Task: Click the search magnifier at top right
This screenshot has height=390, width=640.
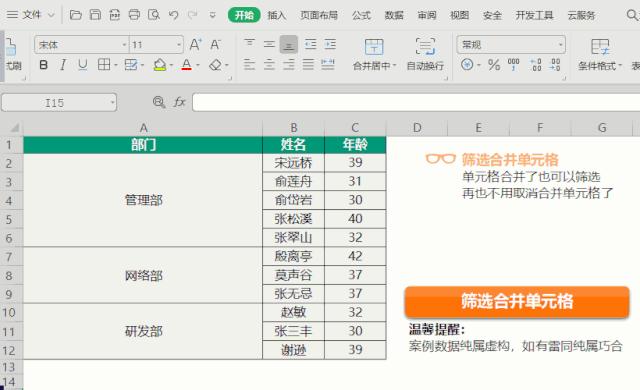Action: [x=632, y=15]
